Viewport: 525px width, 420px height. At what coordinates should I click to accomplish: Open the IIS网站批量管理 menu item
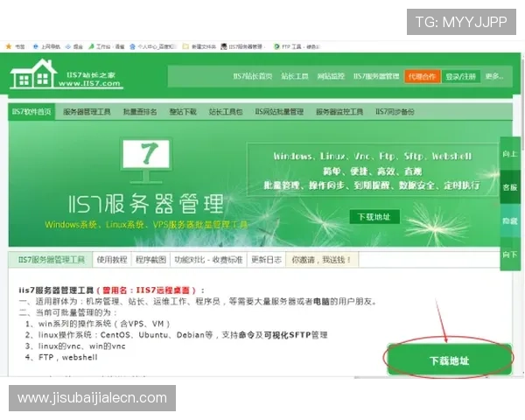coord(279,112)
